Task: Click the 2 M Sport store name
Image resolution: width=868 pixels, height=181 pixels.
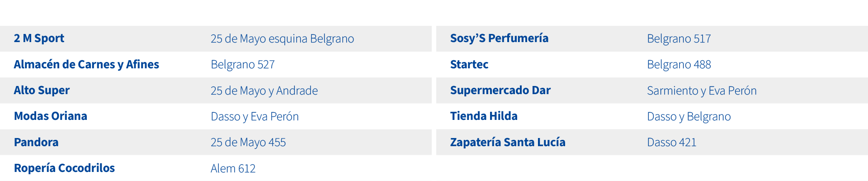Action: click(x=39, y=38)
